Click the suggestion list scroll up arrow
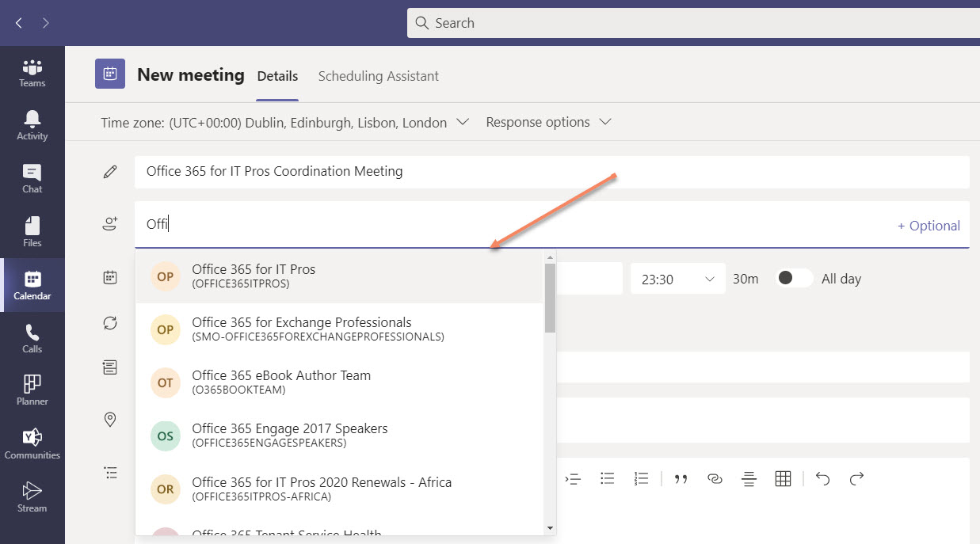980x544 pixels. pos(550,257)
